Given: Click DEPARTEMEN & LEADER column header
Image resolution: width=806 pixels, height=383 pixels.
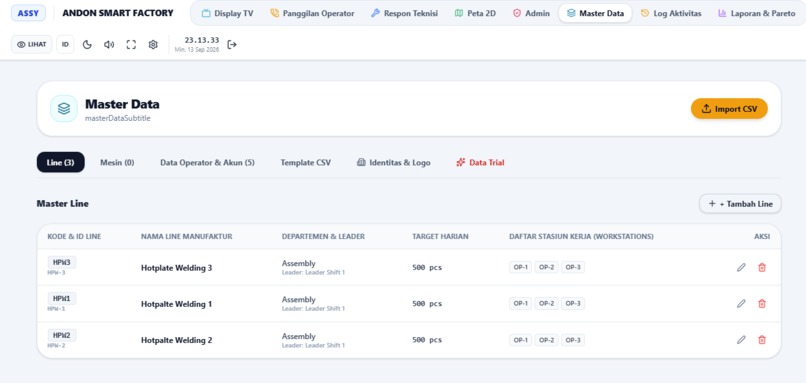Looking at the screenshot, I should coord(323,236).
